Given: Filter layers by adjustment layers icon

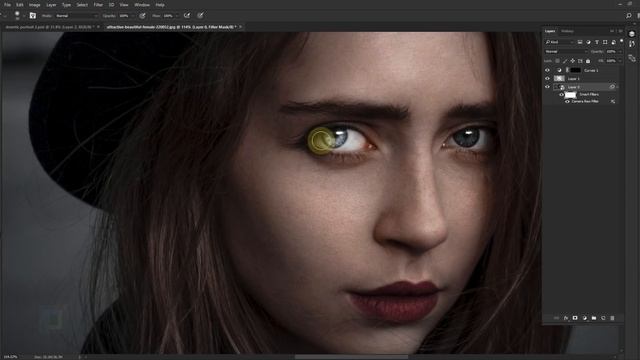Looking at the screenshot, I should pyautogui.click(x=588, y=42).
